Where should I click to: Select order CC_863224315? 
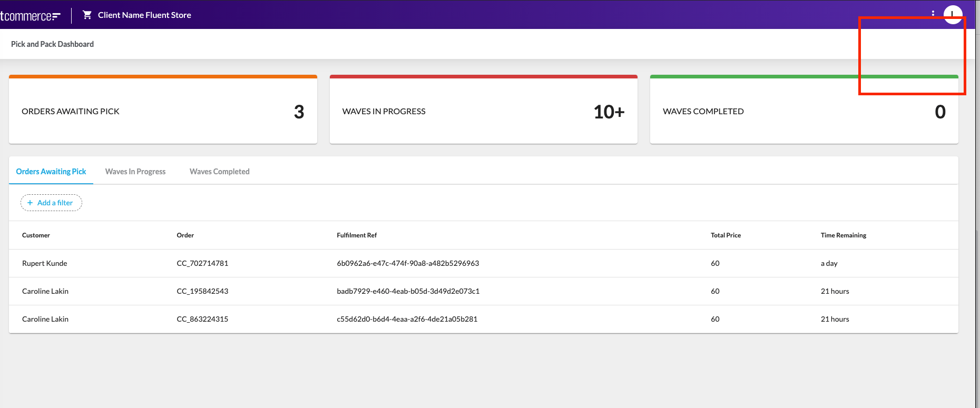202,319
